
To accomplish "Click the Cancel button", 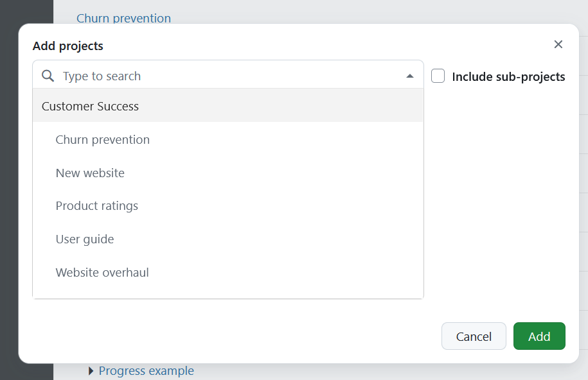I will coord(473,336).
